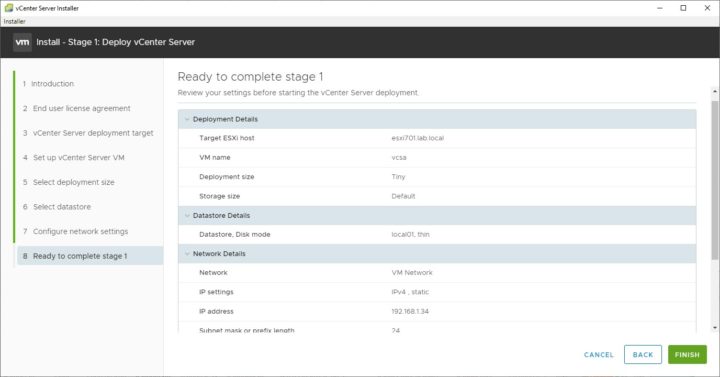Click the scrollbar up arrow
The width and height of the screenshot is (720, 377).
pos(714,91)
